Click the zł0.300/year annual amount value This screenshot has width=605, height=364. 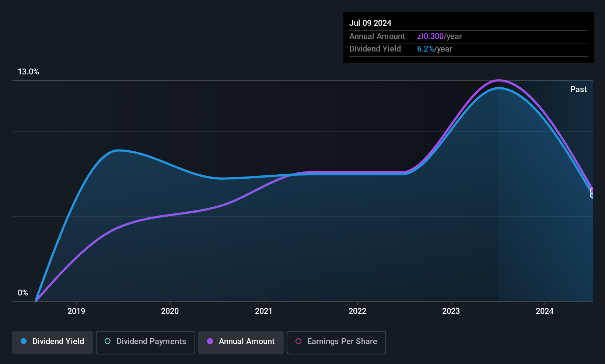pos(439,36)
